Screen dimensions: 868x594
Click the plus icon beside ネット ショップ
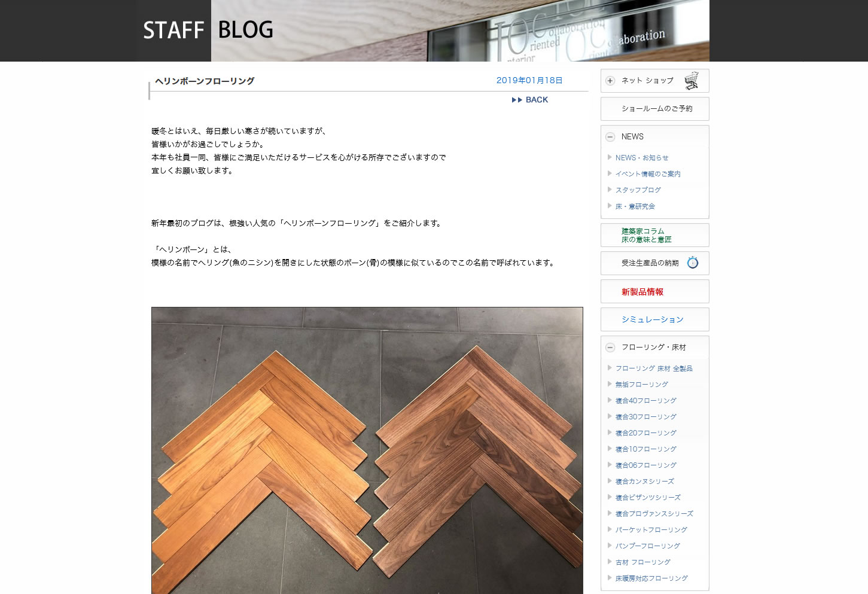pos(610,81)
